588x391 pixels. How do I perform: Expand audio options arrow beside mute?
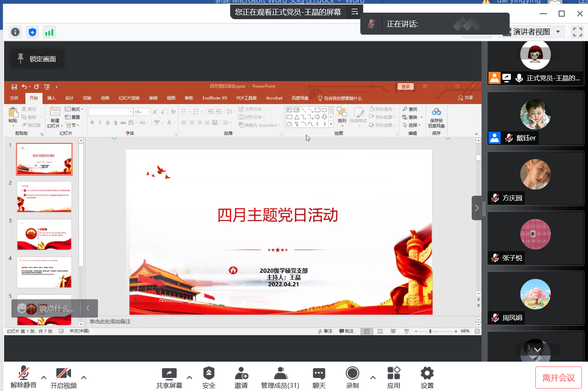click(44, 378)
